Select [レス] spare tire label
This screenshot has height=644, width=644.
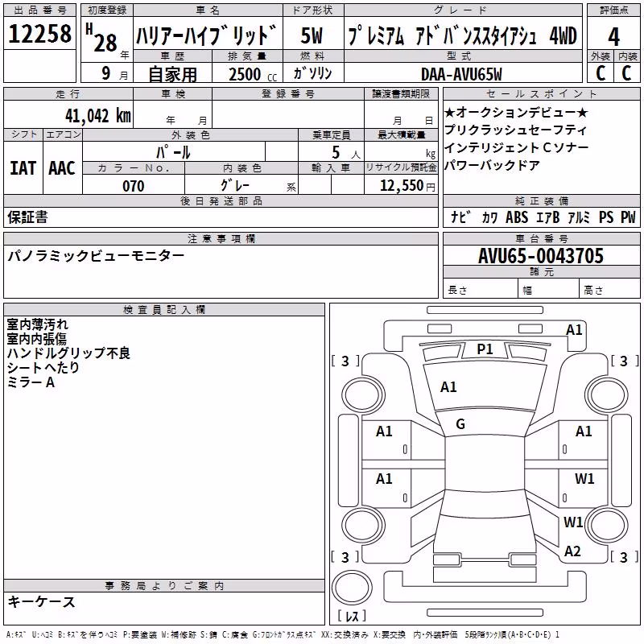pos(352,615)
